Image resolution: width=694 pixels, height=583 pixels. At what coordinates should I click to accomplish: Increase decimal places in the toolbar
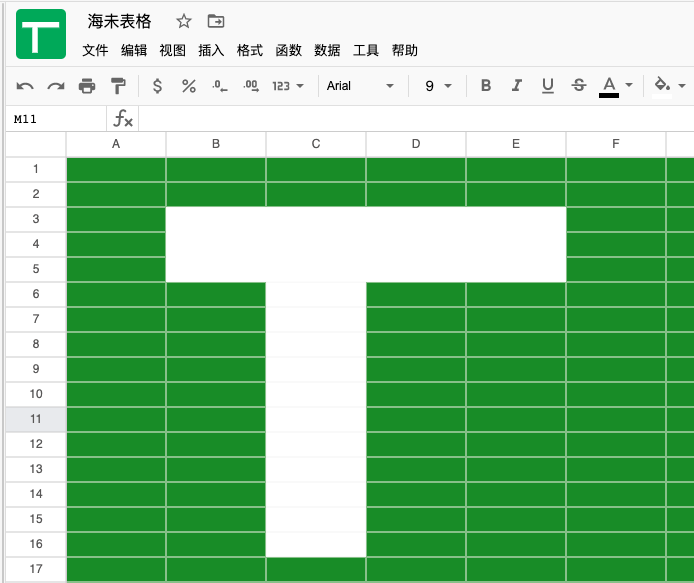point(250,86)
